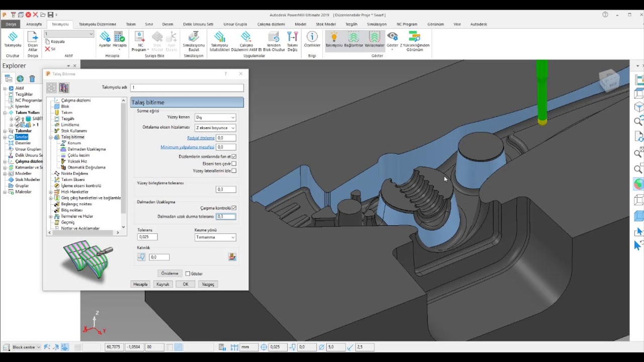Click Explorer trash bin icon
The image size is (644, 362).
tap(32, 78)
